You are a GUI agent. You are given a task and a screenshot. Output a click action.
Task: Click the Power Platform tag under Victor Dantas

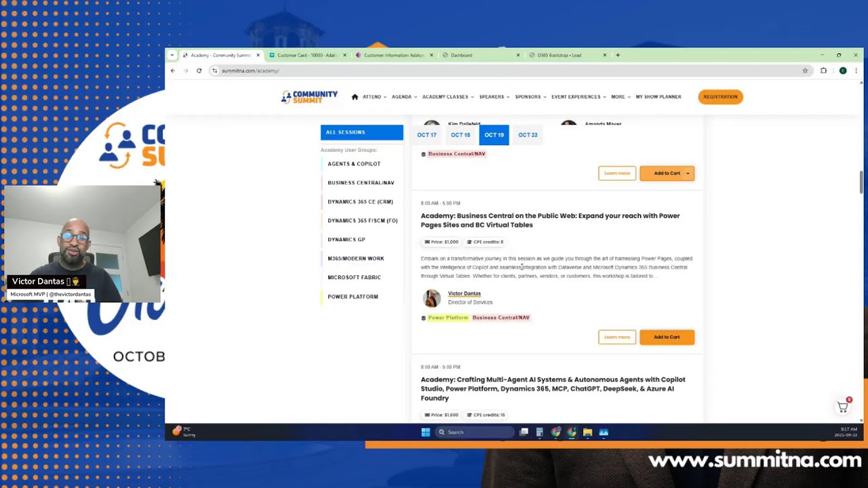(448, 318)
